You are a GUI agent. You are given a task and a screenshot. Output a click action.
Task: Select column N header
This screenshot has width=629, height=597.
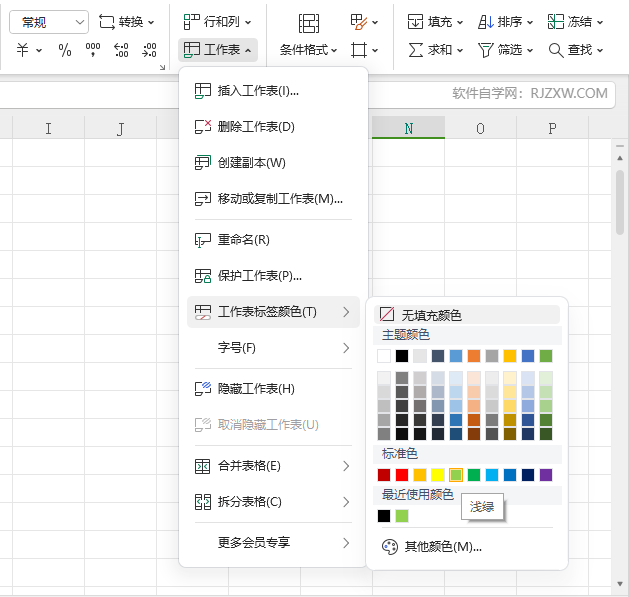408,128
